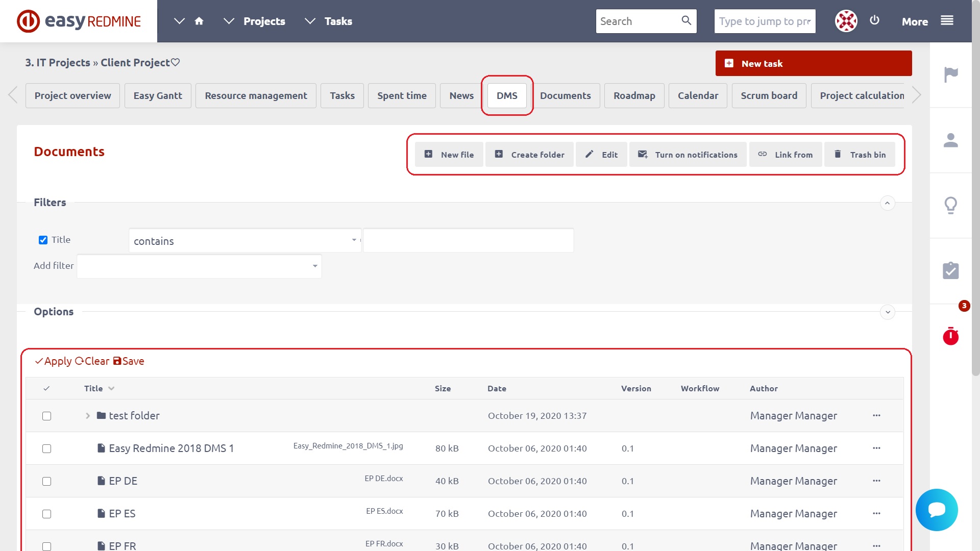Expand the Options section
The width and height of the screenshot is (980, 551).
click(887, 312)
